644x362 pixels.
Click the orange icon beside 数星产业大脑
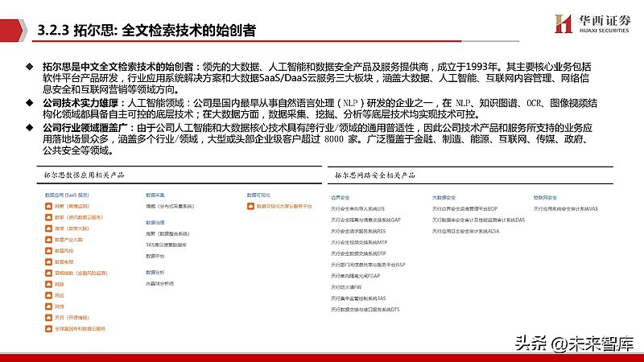[48, 240]
